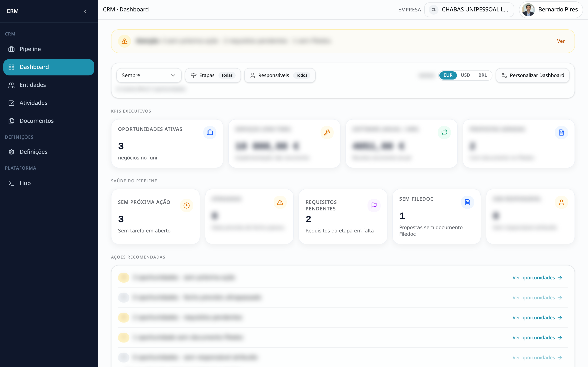588x367 pixels.
Task: Open the Sempre period dropdown
Action: (x=149, y=75)
